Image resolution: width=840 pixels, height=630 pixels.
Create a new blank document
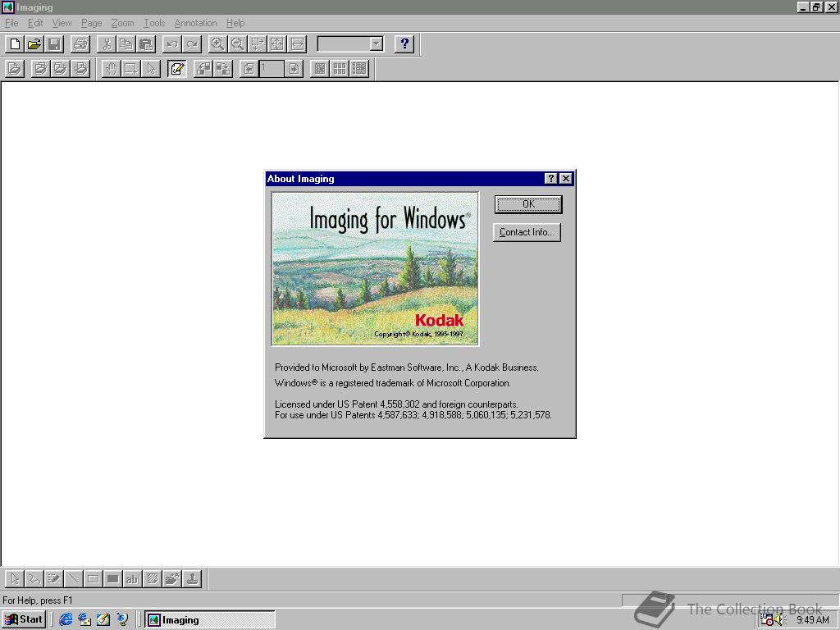click(x=15, y=44)
